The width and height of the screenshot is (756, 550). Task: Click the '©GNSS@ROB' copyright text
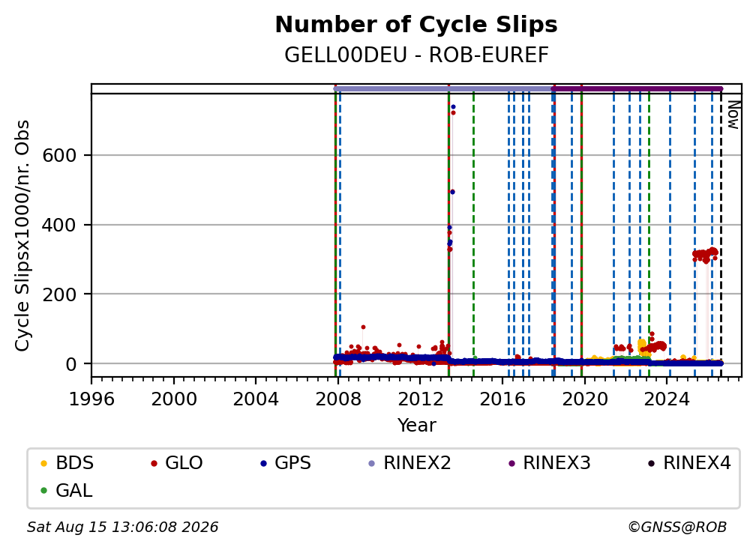point(677,527)
